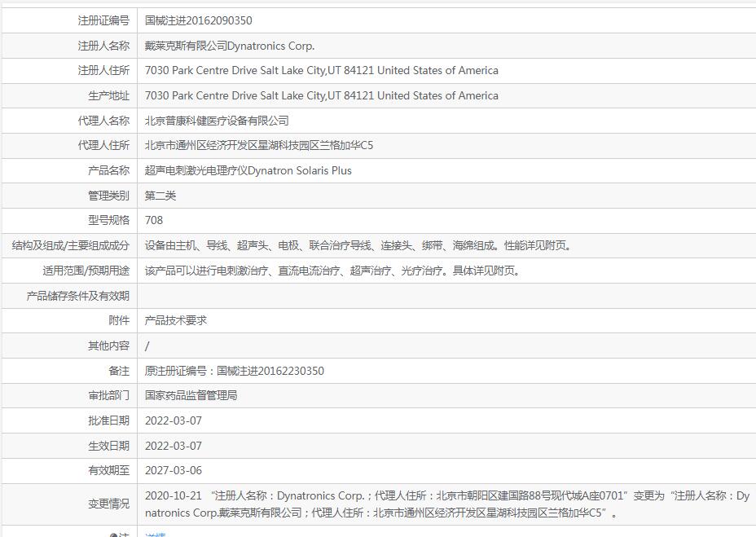Image resolution: width=756 pixels, height=537 pixels.
Task: Click the 2022-03-07 date in 生效日期 row
Action: click(x=173, y=446)
